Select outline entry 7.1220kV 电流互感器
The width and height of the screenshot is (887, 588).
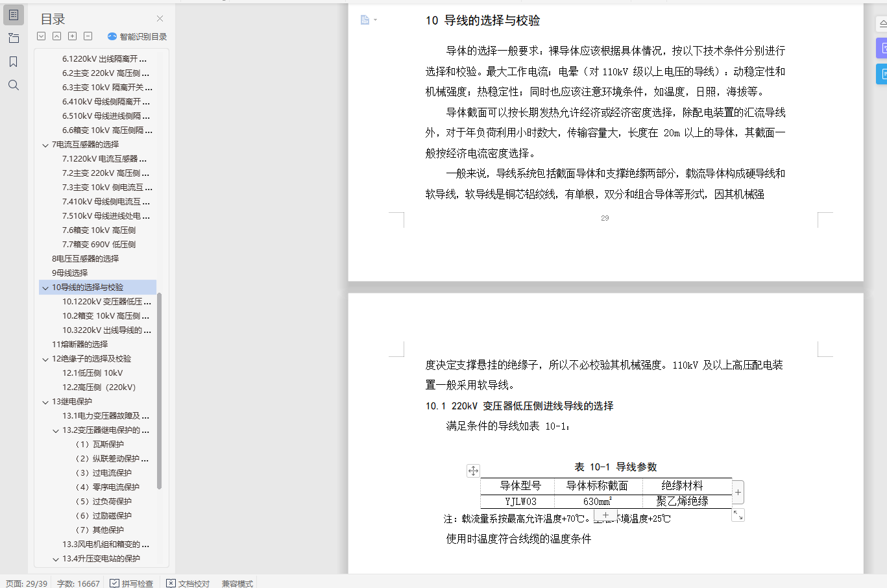coord(104,158)
